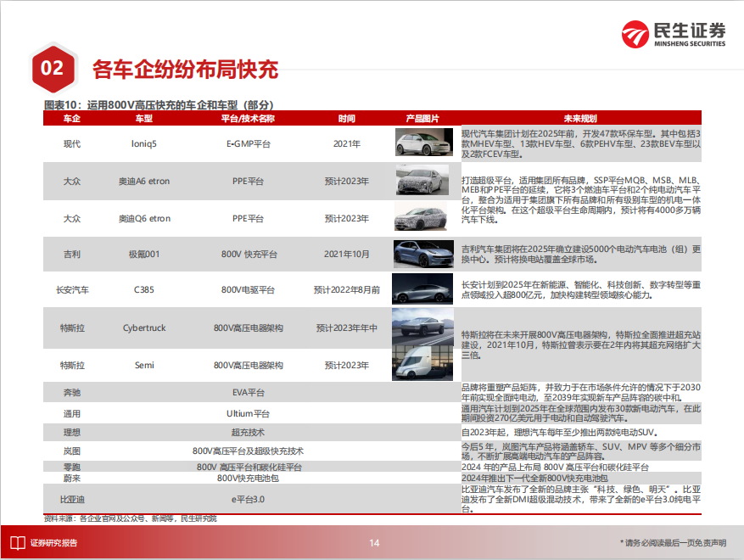The image size is (744, 560).
Task: Click the 请务必阅读最后一页免责声明 disclaimer
Action: 673,543
